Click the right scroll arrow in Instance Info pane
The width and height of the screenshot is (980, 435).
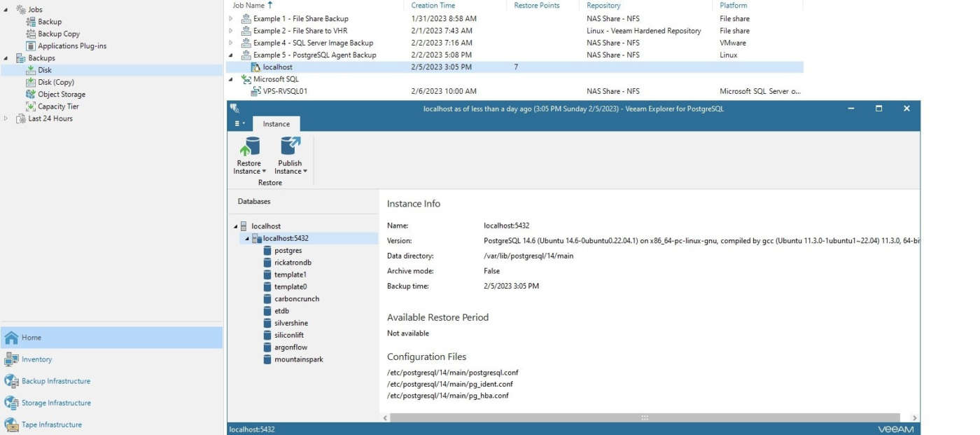point(913,417)
